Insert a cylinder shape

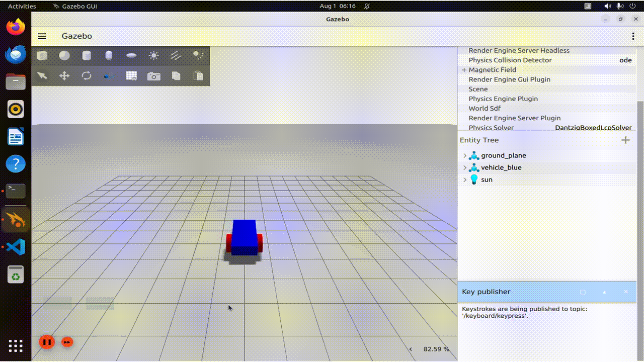pos(87,55)
